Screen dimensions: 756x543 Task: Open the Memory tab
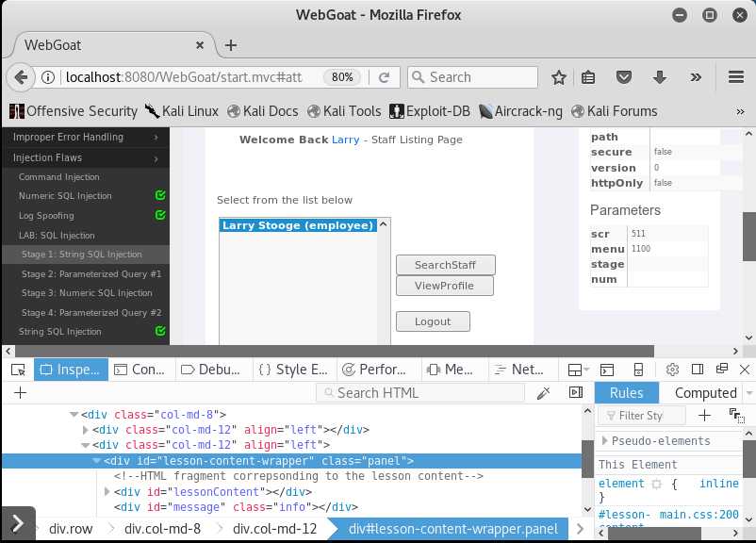454,370
